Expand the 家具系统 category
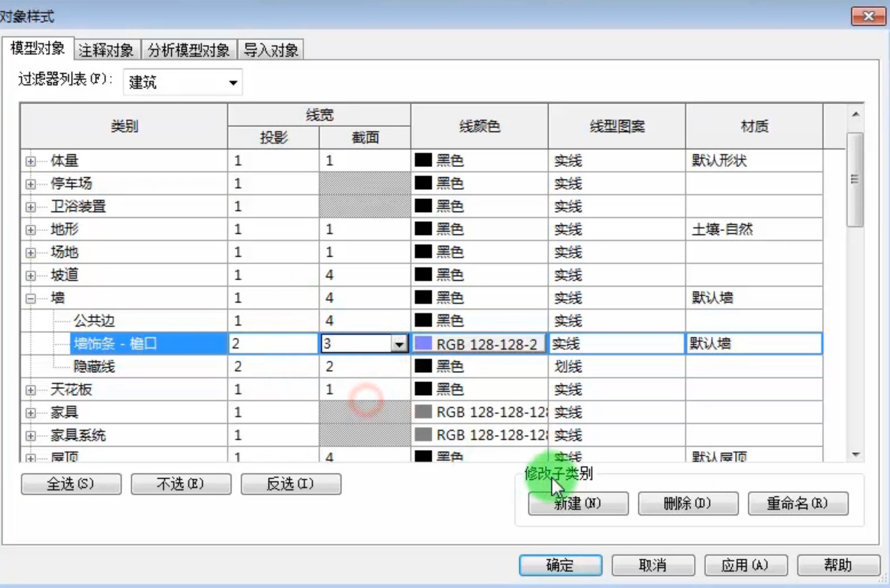 [x=31, y=435]
